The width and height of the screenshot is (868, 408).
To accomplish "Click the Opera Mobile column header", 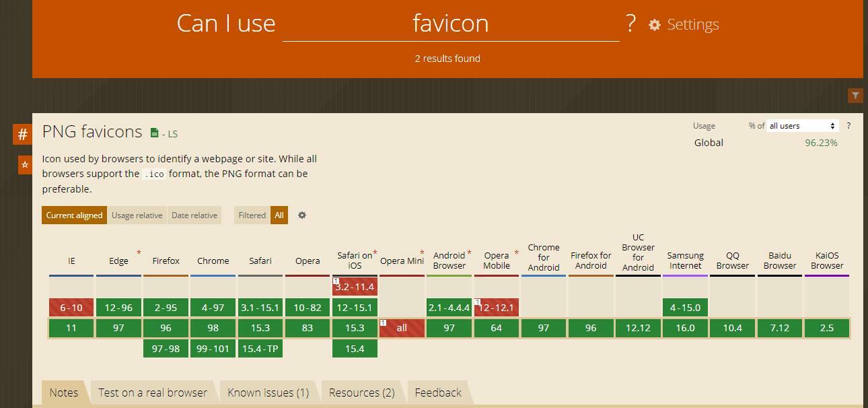I will point(497,261).
